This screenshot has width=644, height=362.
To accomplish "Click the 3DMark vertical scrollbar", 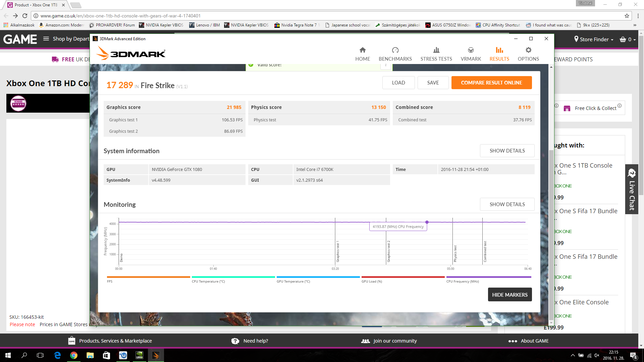I will [551, 235].
